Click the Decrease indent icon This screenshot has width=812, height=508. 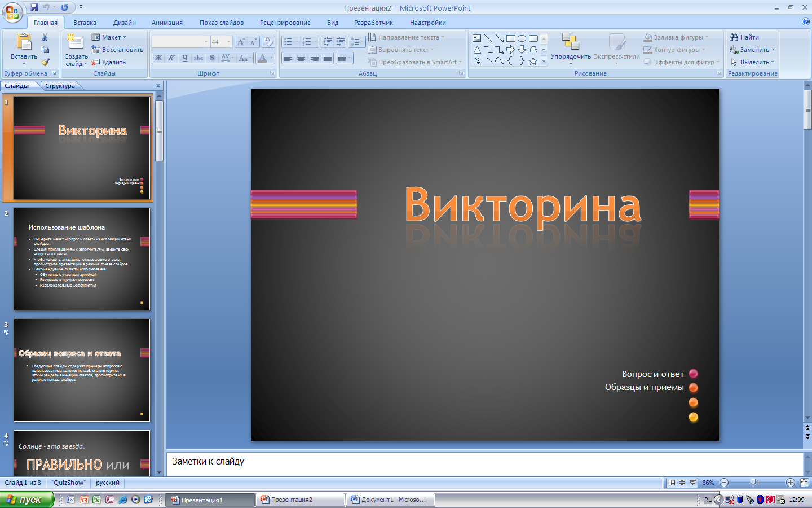click(x=328, y=42)
